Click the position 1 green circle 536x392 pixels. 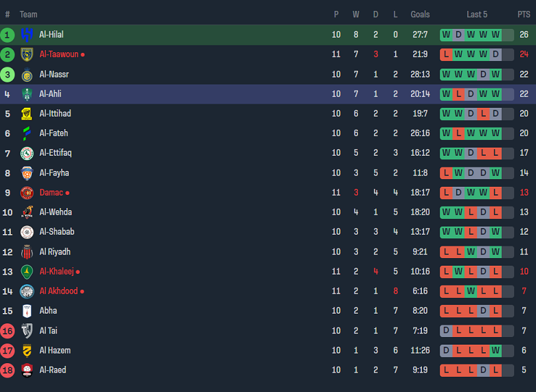(8, 34)
